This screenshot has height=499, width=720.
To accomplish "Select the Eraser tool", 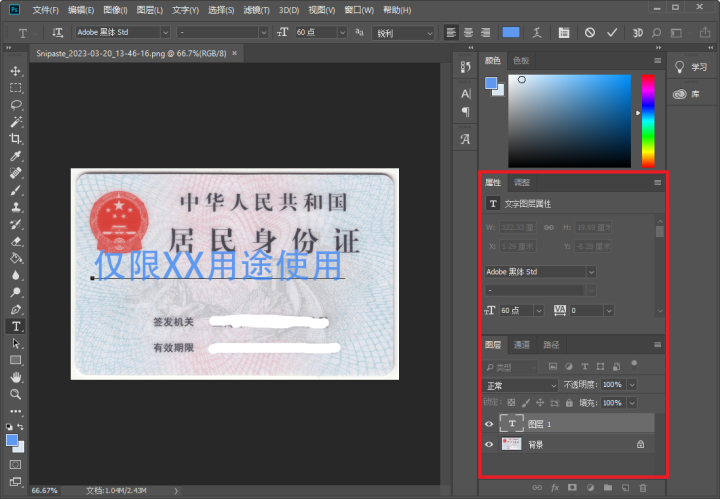I will [16, 241].
